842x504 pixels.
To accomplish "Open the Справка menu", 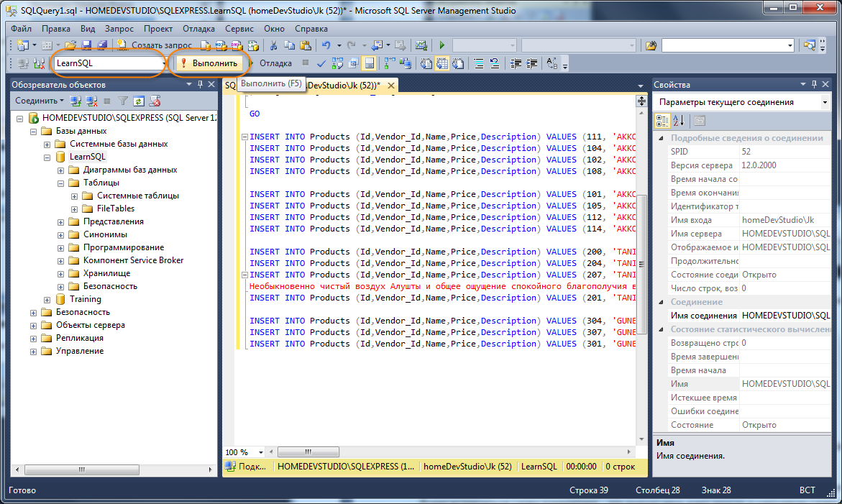I will (x=311, y=29).
